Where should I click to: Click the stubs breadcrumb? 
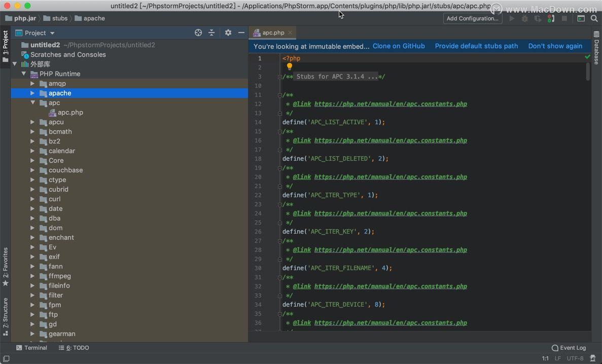coord(55,18)
